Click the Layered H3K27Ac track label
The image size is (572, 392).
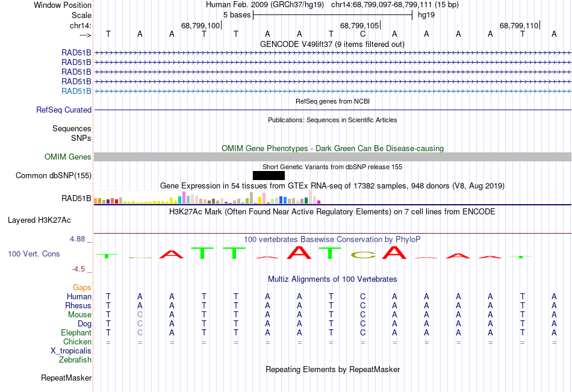click(x=39, y=220)
